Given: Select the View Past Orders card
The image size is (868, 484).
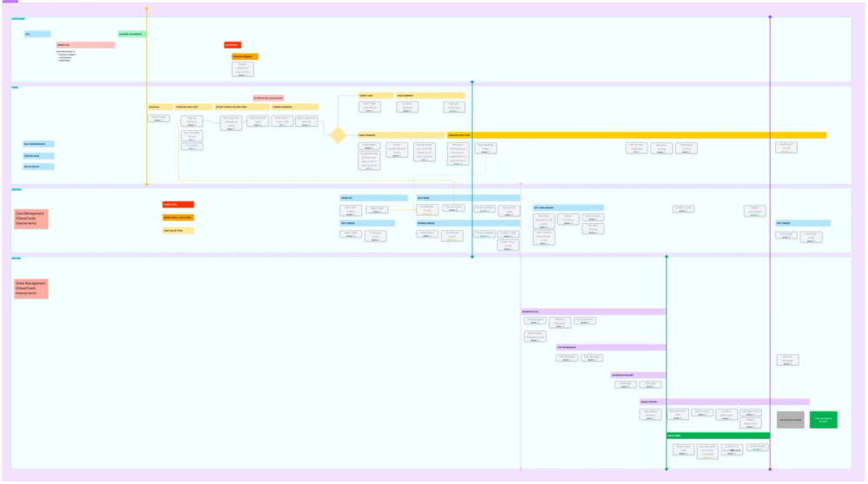Looking at the screenshot, I should (x=351, y=210).
